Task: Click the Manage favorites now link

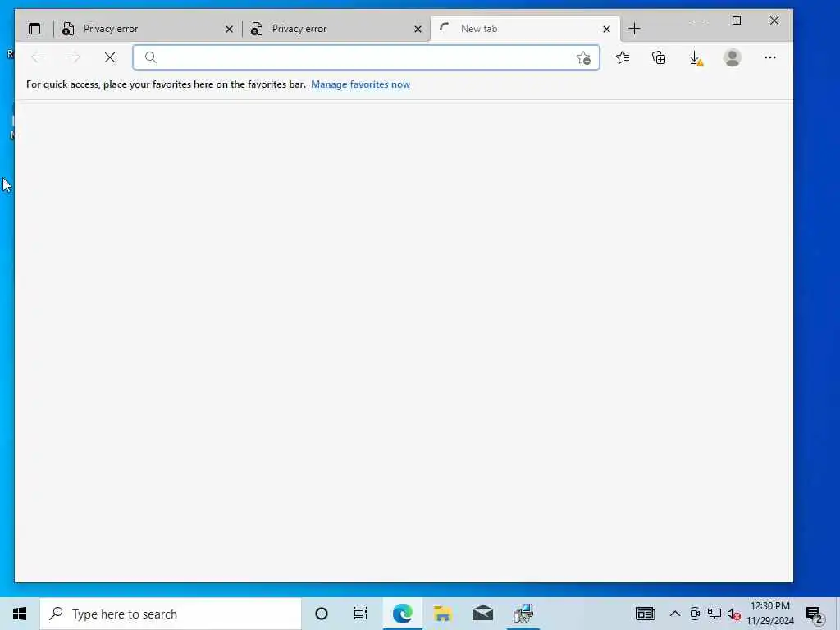Action: 361,84
